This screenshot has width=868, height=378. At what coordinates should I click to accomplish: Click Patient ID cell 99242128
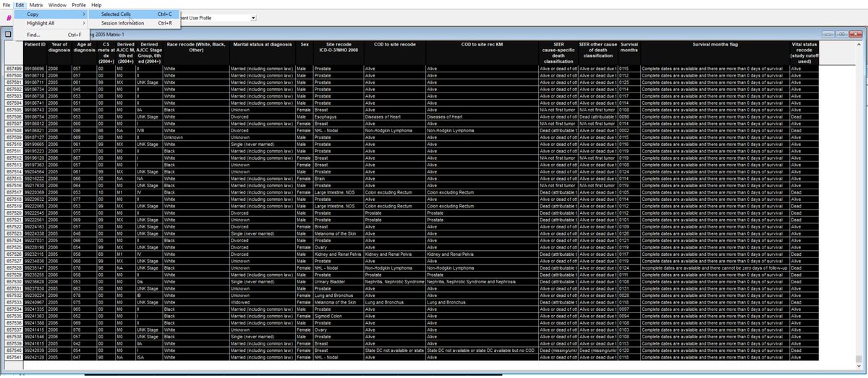(35, 357)
